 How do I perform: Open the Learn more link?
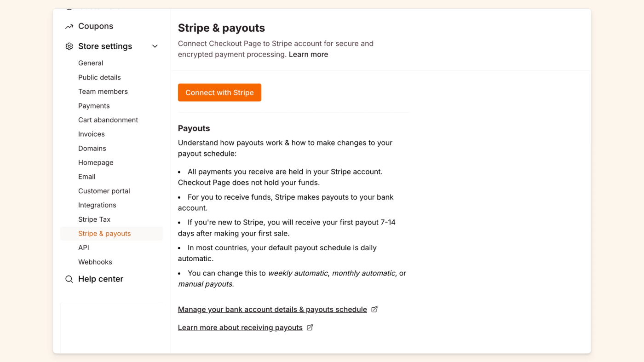point(309,54)
